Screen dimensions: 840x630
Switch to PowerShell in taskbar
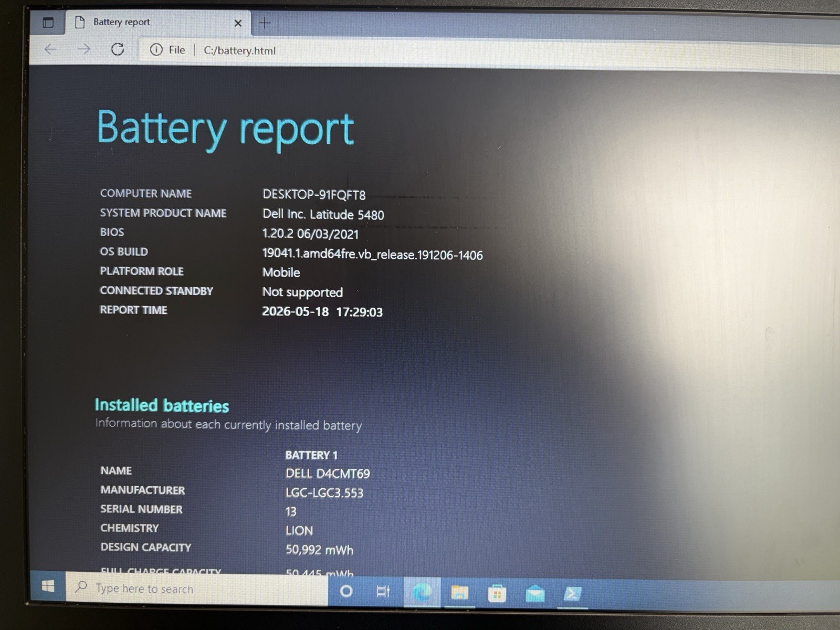[x=572, y=594]
